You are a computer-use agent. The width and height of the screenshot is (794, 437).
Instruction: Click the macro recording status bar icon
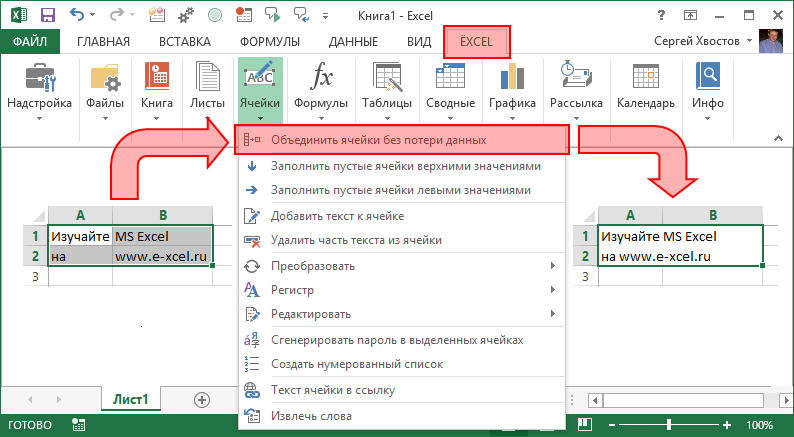pos(78,425)
